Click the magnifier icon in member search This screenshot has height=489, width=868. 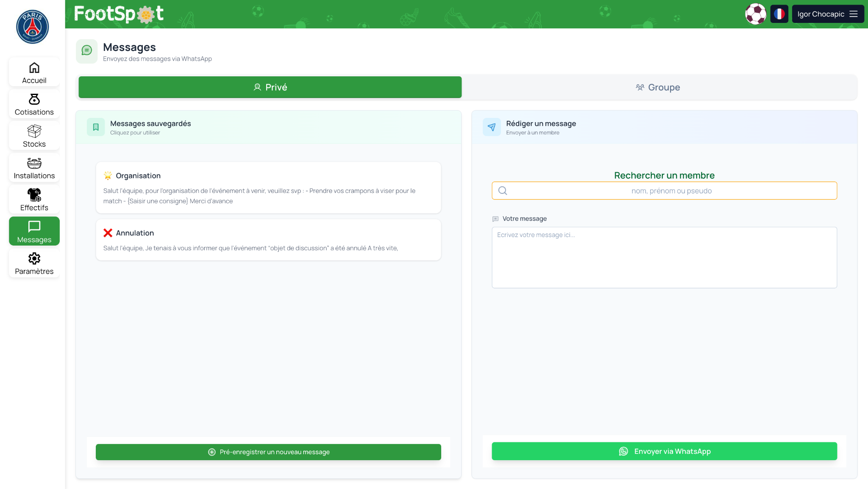coord(503,191)
